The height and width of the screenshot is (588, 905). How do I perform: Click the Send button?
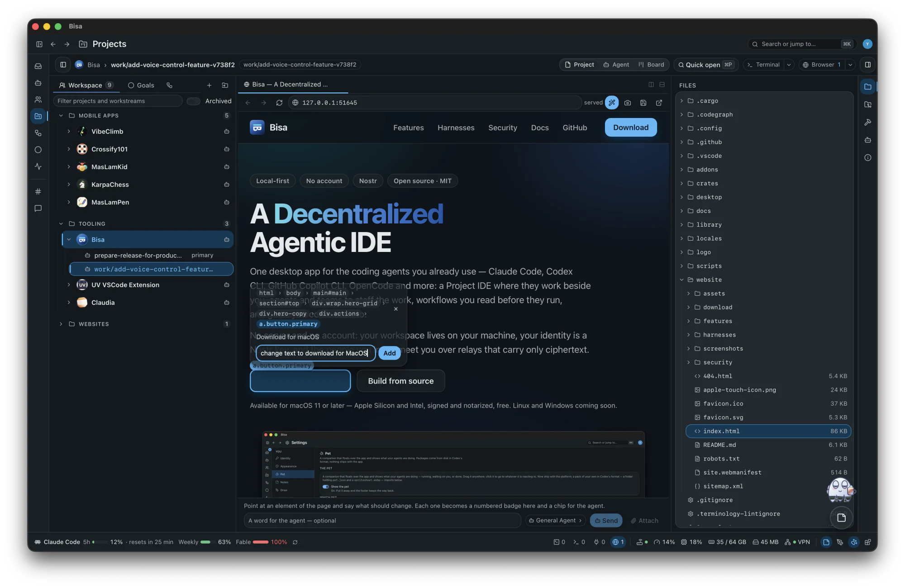click(x=606, y=521)
